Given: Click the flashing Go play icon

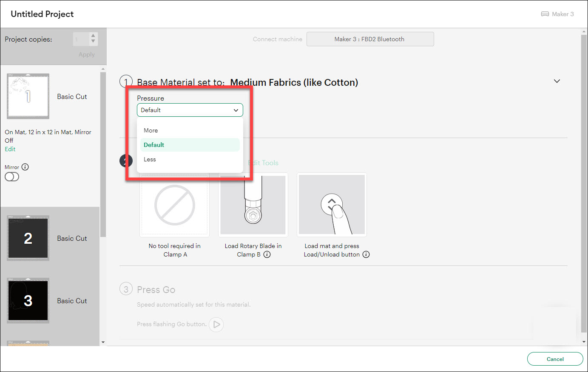Looking at the screenshot, I should tap(216, 324).
